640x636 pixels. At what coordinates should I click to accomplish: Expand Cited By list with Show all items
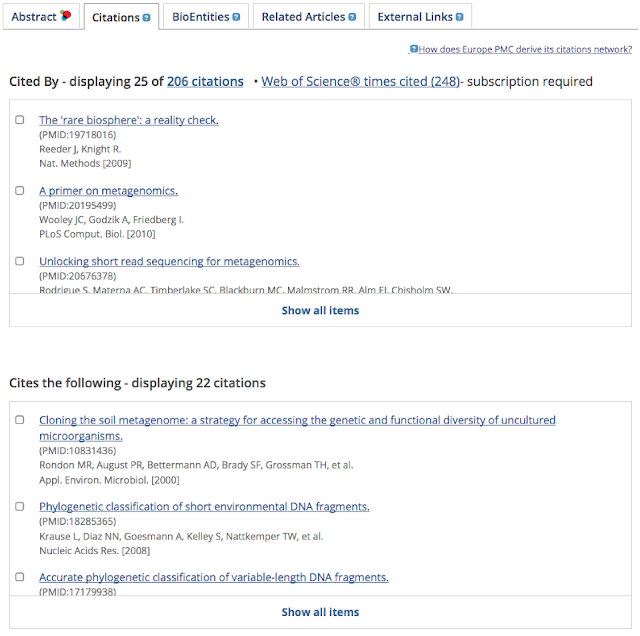coord(320,310)
